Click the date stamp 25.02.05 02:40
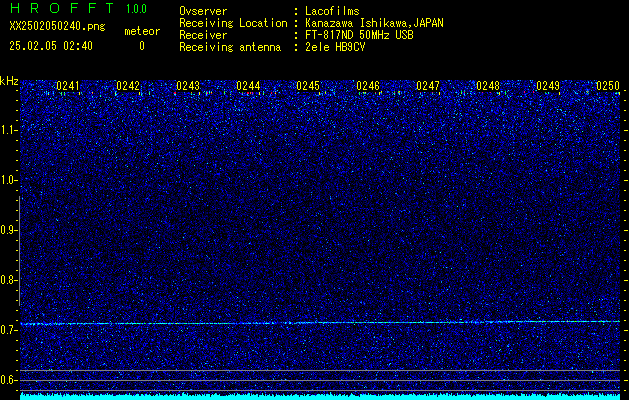 [51, 46]
